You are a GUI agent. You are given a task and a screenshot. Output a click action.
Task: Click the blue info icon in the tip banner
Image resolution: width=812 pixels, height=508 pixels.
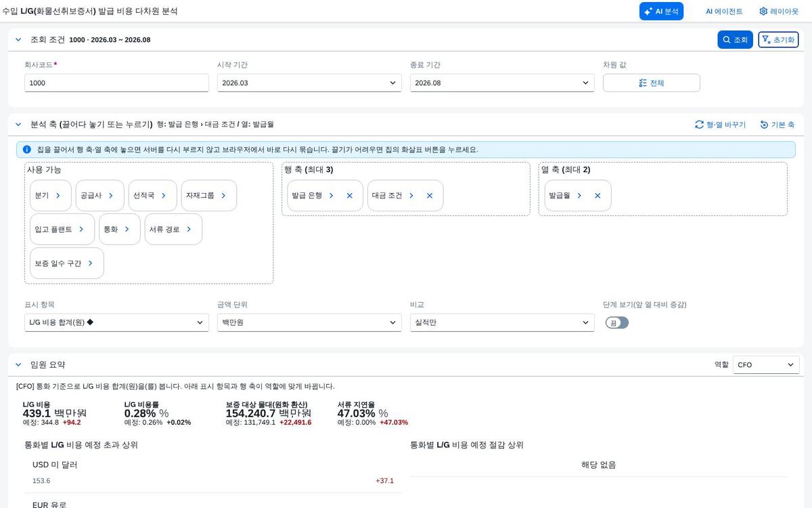click(26, 150)
